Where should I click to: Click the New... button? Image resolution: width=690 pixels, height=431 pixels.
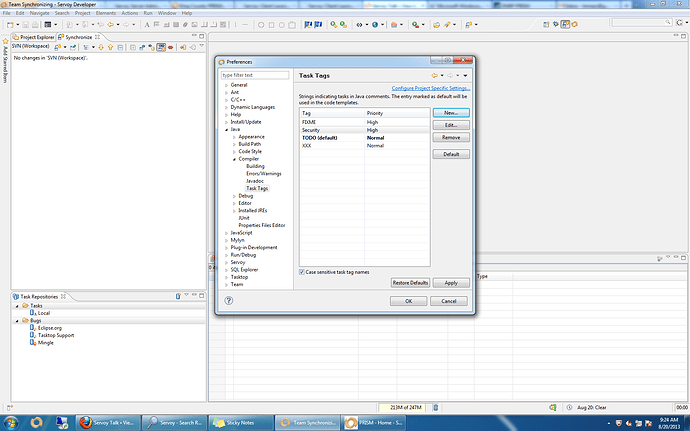tap(451, 113)
